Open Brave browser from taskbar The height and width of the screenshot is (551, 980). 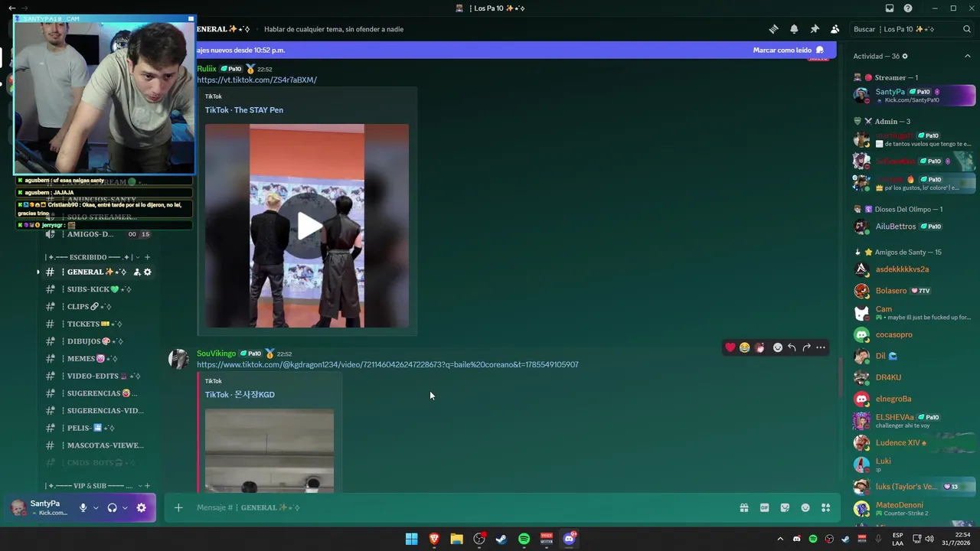[434, 539]
